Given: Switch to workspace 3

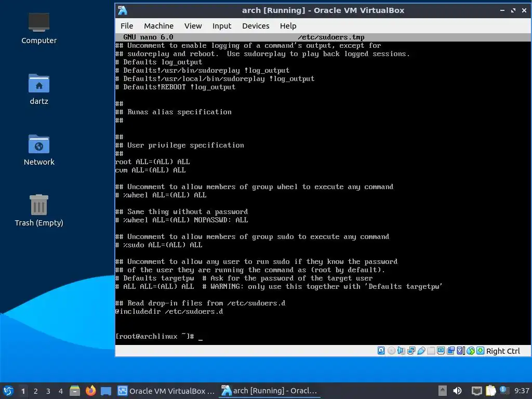Looking at the screenshot, I should pos(48,391).
